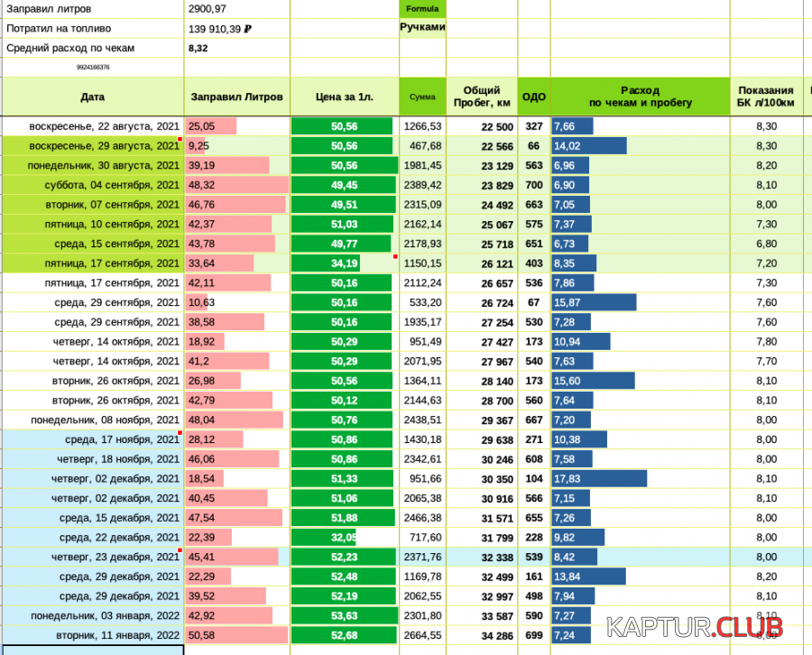Click date "понедельник, 30 августа, 2021"
Viewport: 812px width, 655px height.
click(93, 166)
